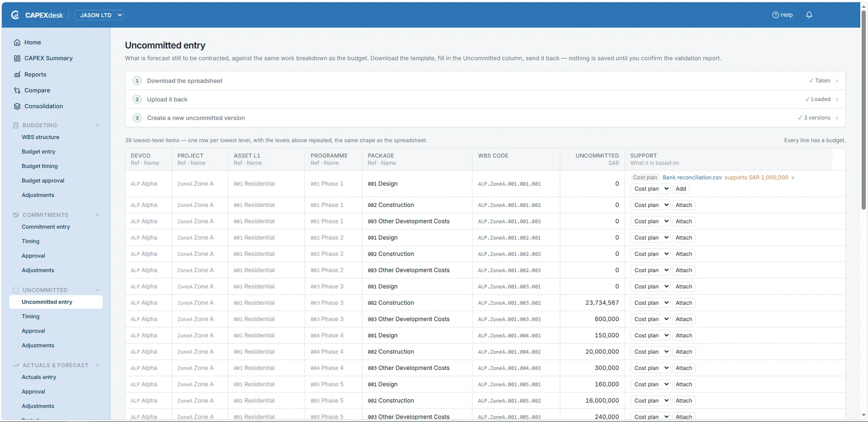This screenshot has width=868, height=422.
Task: Click WBS code ALP.ZoneA.001.005.002
Action: 509,401
